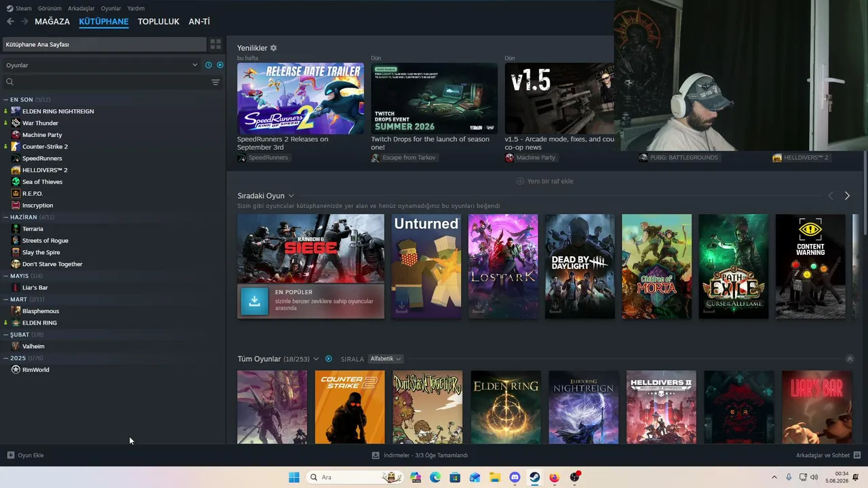
Task: Collapse the Tüm Oyunlar shelf
Action: coord(850,359)
